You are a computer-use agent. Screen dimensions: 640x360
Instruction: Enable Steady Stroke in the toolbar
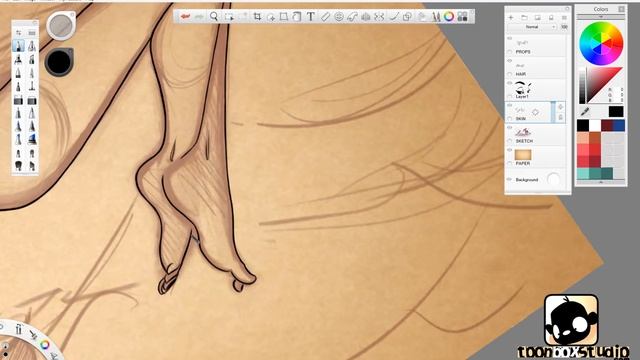click(393, 16)
